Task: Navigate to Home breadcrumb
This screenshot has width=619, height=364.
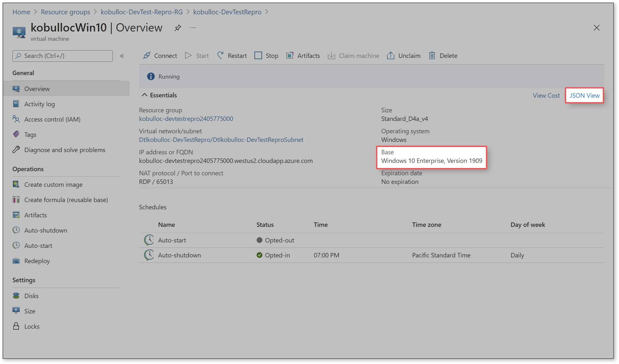Action: click(x=21, y=12)
